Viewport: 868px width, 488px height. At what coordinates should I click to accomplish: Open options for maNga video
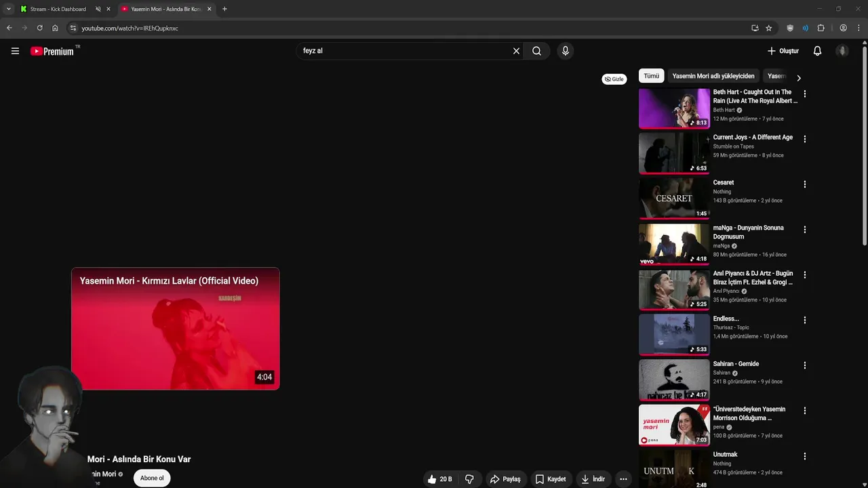coord(805,230)
